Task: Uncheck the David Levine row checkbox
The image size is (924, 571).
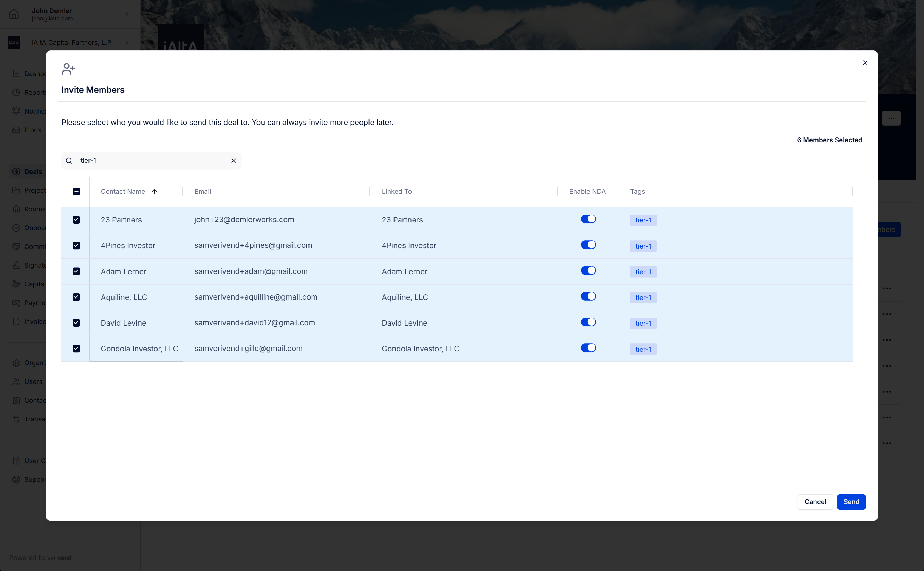Action: [76, 322]
